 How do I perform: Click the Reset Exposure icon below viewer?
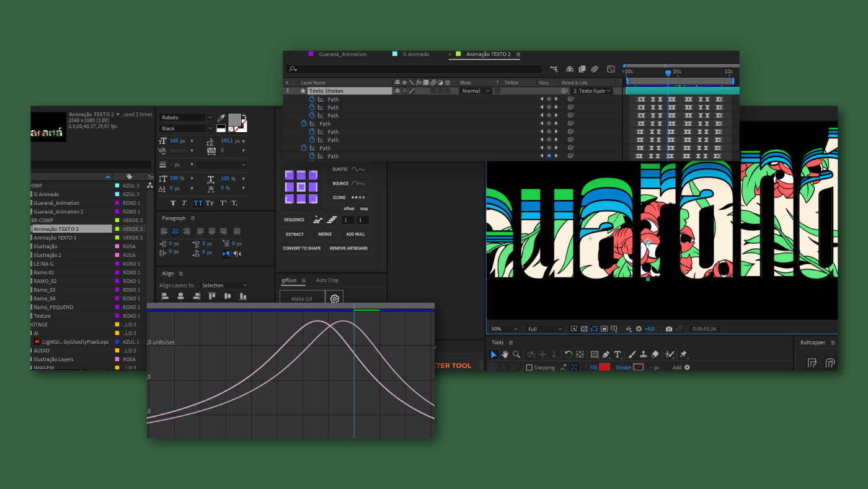click(x=639, y=329)
